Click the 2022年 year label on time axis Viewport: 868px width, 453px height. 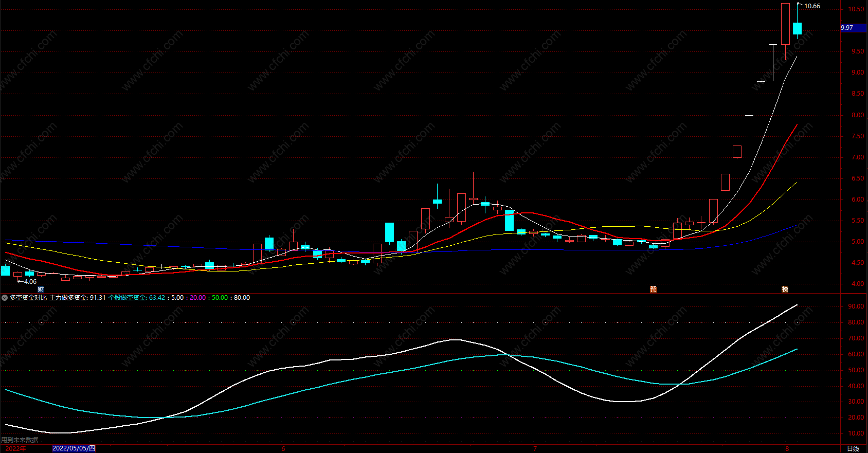tap(16, 448)
